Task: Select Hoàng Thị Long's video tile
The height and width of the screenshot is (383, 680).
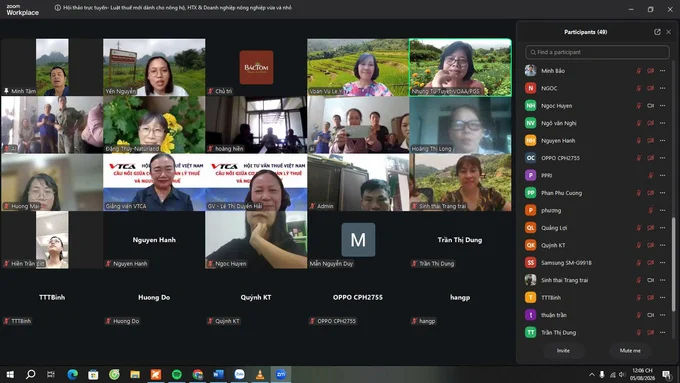Action: coord(460,125)
